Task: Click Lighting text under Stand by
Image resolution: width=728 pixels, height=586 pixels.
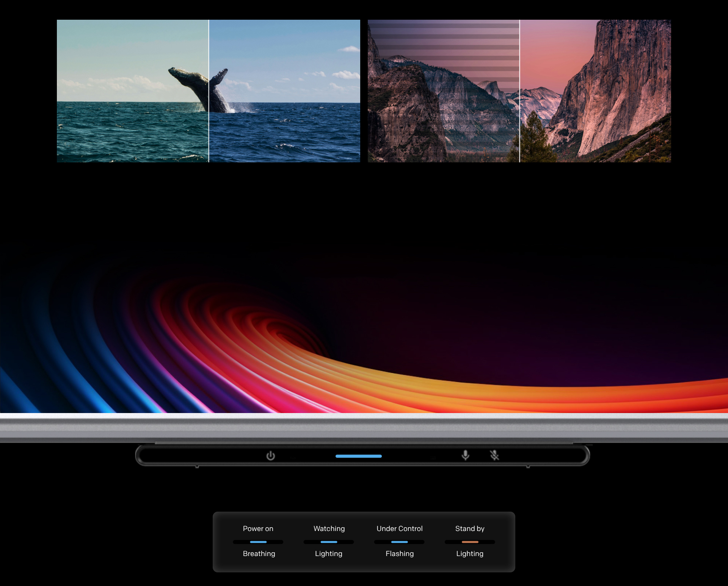Action: click(x=470, y=553)
